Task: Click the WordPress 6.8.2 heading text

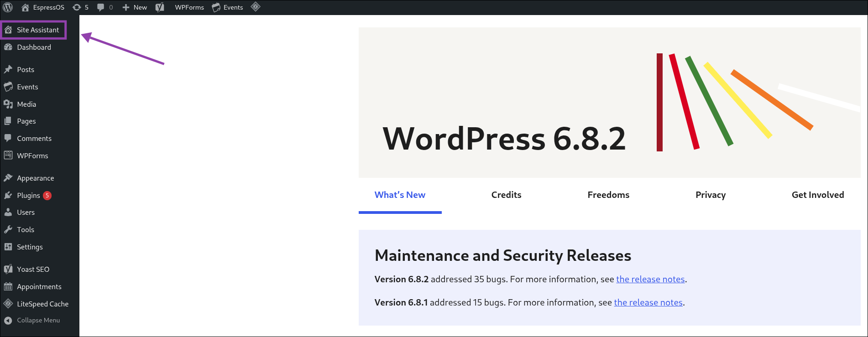Action: [x=504, y=139]
